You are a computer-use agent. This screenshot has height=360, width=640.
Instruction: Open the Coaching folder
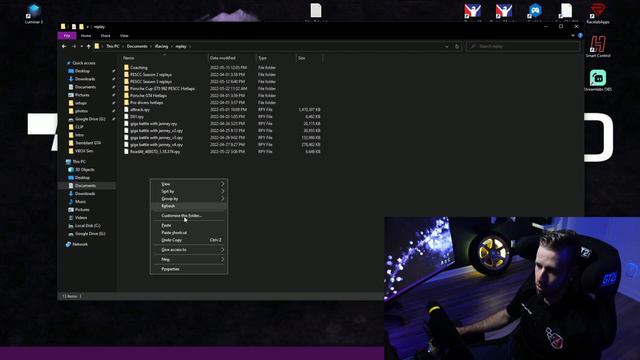point(139,68)
